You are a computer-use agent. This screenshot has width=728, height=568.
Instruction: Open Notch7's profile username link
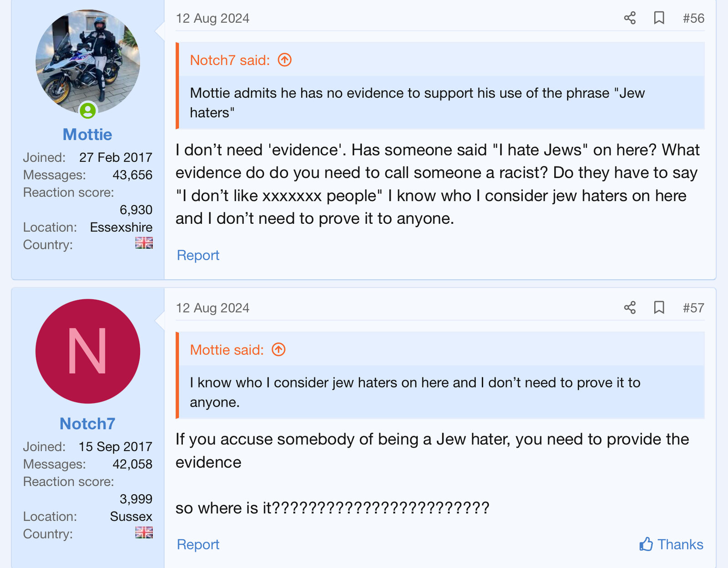click(87, 424)
